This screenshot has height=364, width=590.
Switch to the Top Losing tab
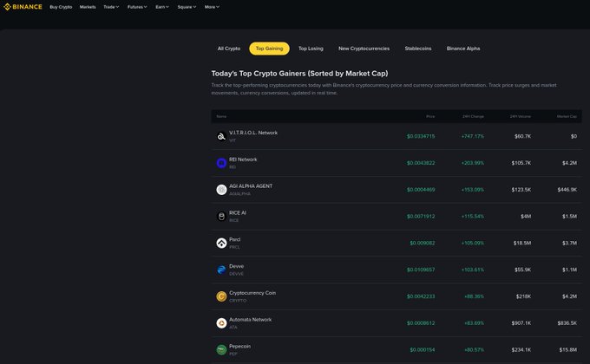[x=311, y=49]
